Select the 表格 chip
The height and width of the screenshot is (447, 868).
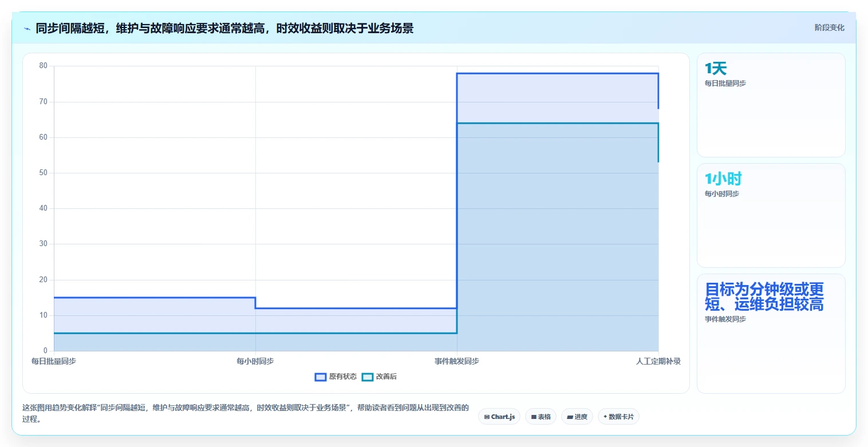(x=540, y=417)
